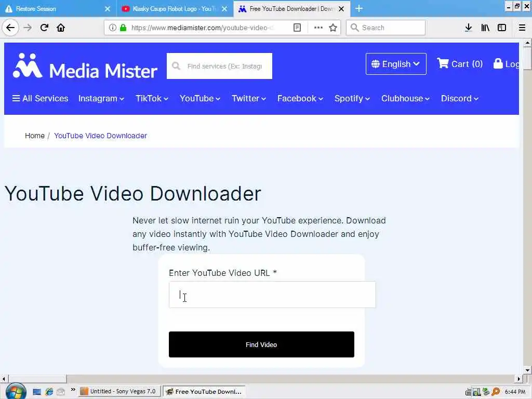This screenshot has height=399, width=532.
Task: Click the Find Video button
Action: tap(261, 344)
